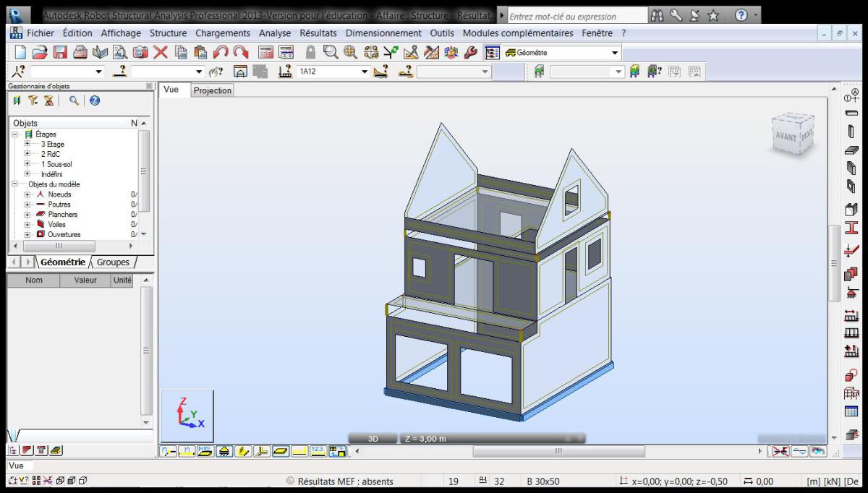Open the bar sections tool in right toolbar
The image size is (868, 493).
851,228
